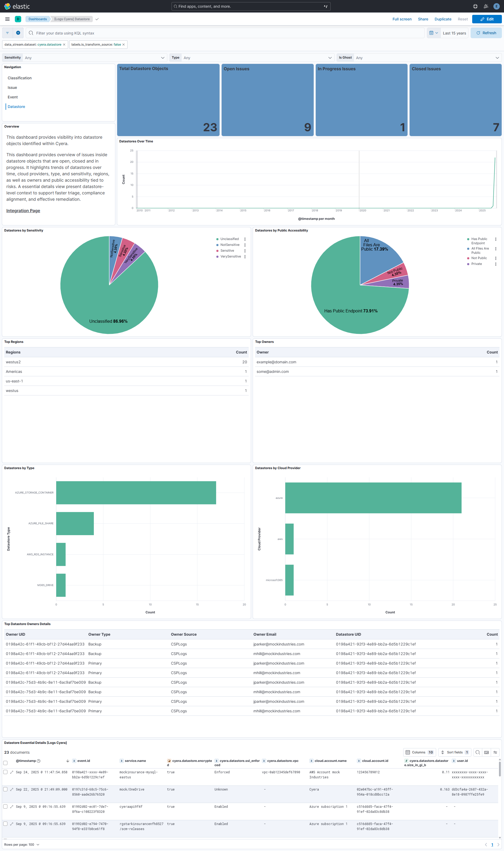Click the search icon in the documents table toolbar

[x=477, y=752]
